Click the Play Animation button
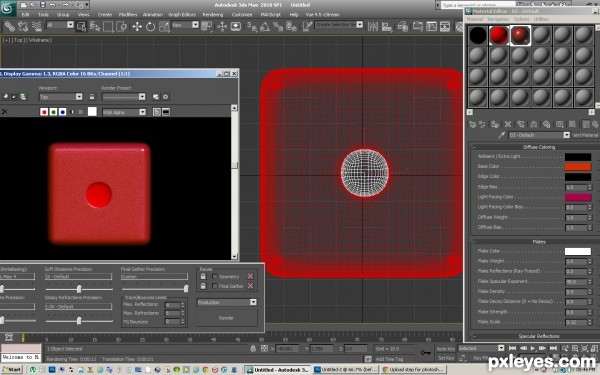Screen dimensions: 600x375 pos(532,348)
